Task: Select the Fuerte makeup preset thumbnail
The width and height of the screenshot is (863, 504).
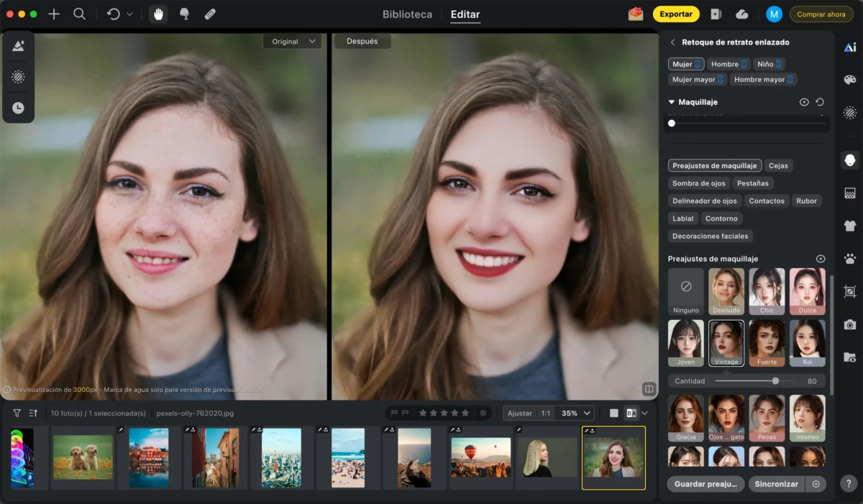Action: click(767, 343)
